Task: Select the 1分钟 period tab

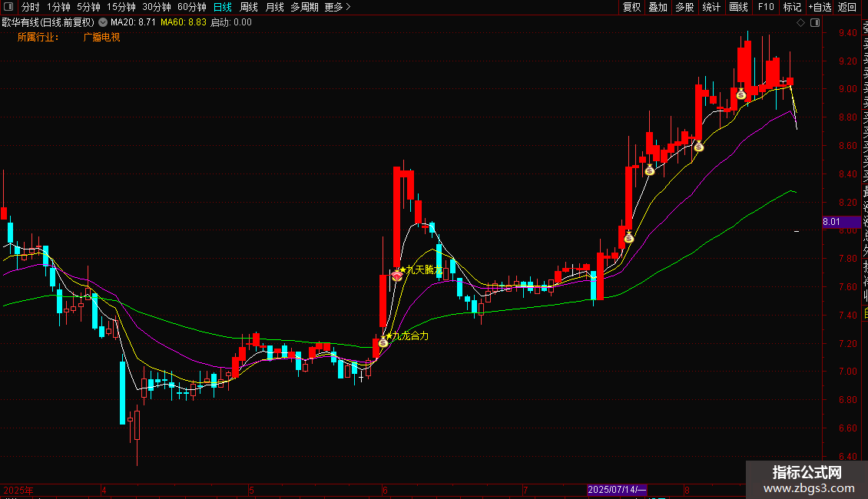Action: (58, 7)
